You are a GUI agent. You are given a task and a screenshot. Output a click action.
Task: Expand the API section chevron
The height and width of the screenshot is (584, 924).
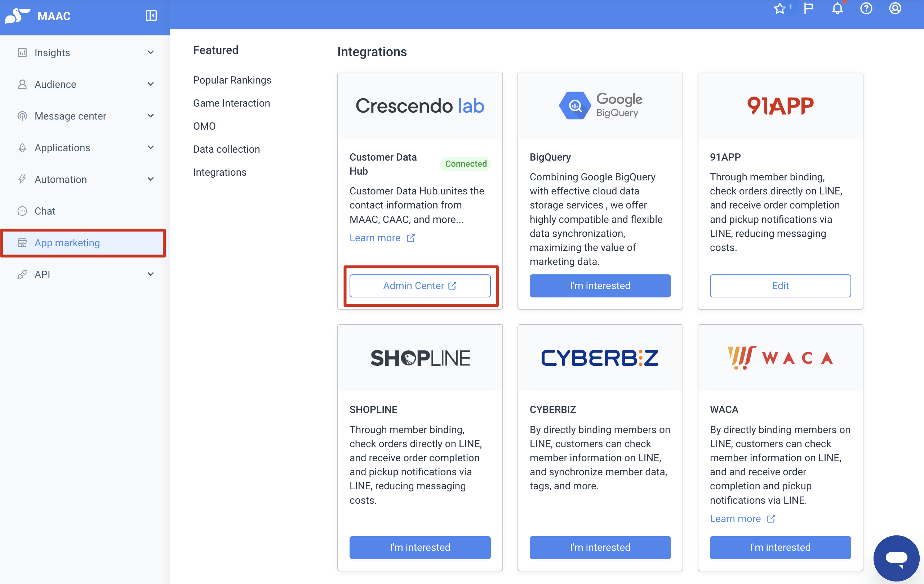150,274
